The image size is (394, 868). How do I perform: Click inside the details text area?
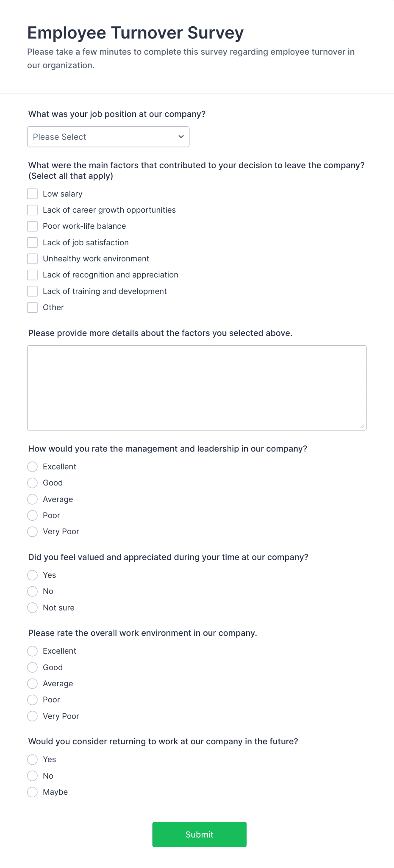tap(197, 385)
